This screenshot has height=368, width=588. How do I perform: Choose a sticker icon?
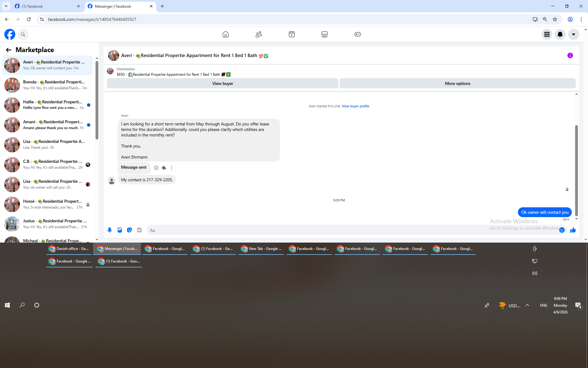pyautogui.click(x=130, y=230)
